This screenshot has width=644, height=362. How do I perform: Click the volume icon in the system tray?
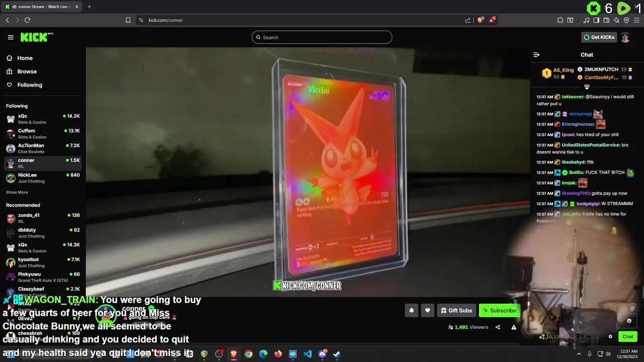coord(609,354)
